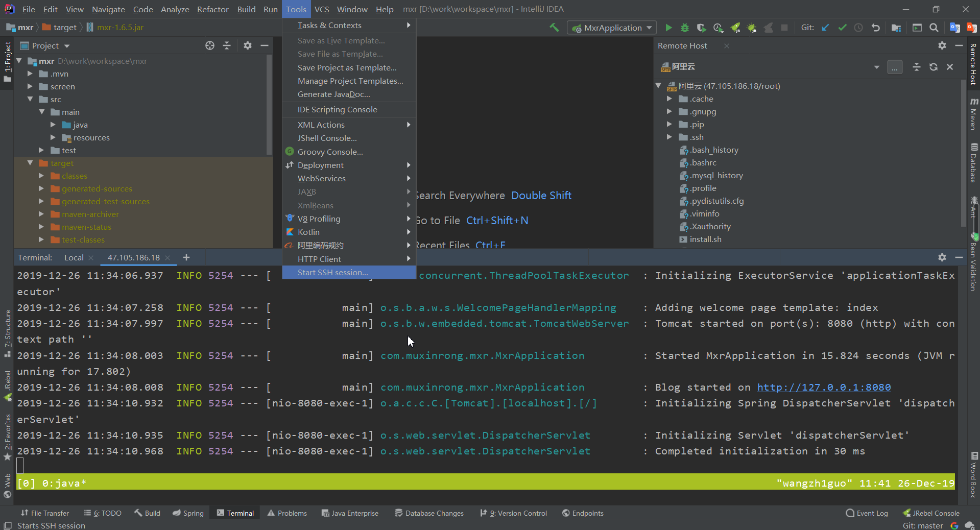Open the 阿里云 server dropdown

click(x=877, y=67)
